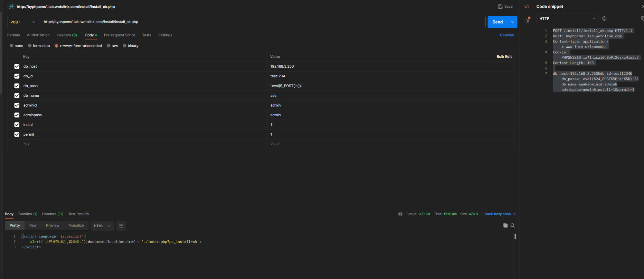Open the POST method dropdown
644x279 pixels.
[x=23, y=22]
